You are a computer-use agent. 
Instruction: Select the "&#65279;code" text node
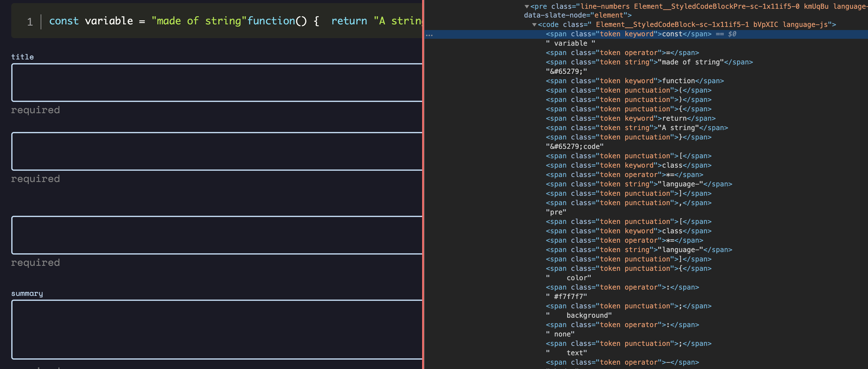point(574,147)
